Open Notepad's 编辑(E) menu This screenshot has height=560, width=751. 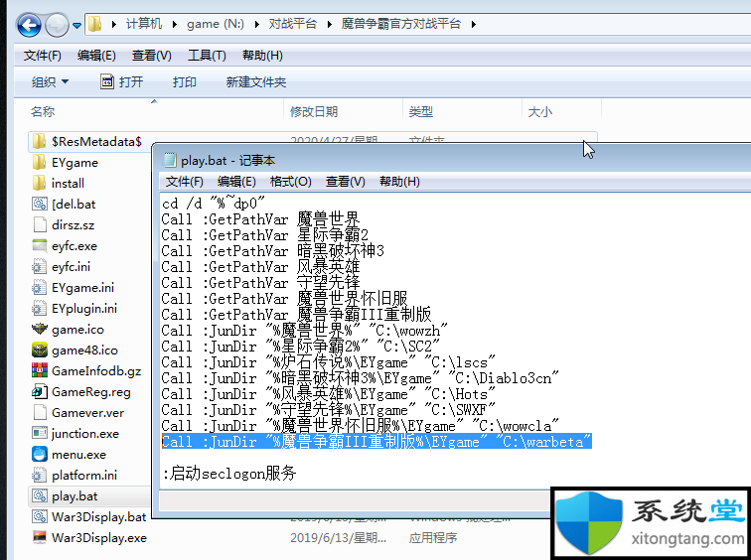[x=236, y=182]
